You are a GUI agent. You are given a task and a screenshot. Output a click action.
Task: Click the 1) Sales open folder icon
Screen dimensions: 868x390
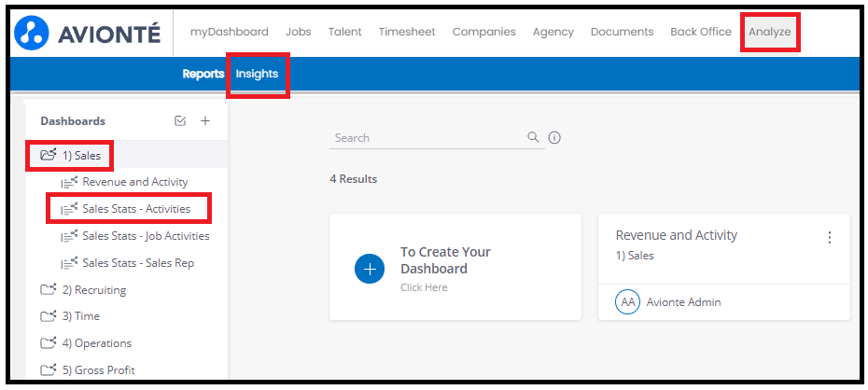point(49,155)
